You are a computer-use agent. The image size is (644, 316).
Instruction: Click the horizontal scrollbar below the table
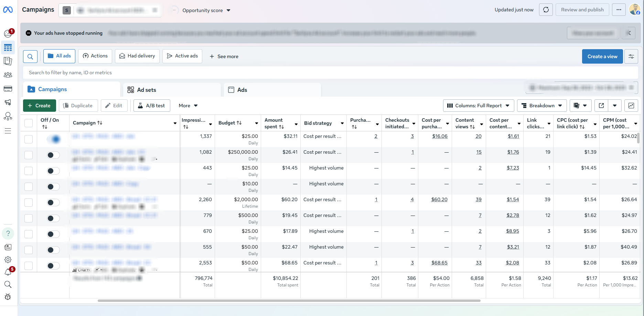[x=289, y=301]
